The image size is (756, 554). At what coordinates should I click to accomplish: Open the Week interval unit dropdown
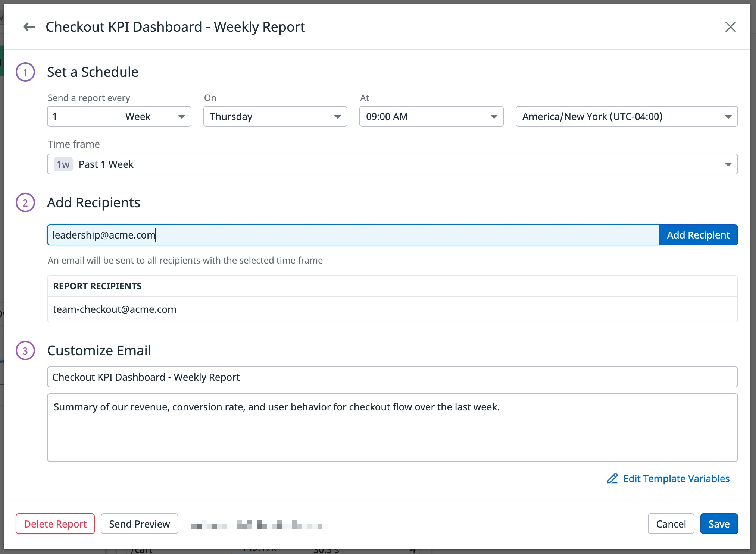[155, 117]
